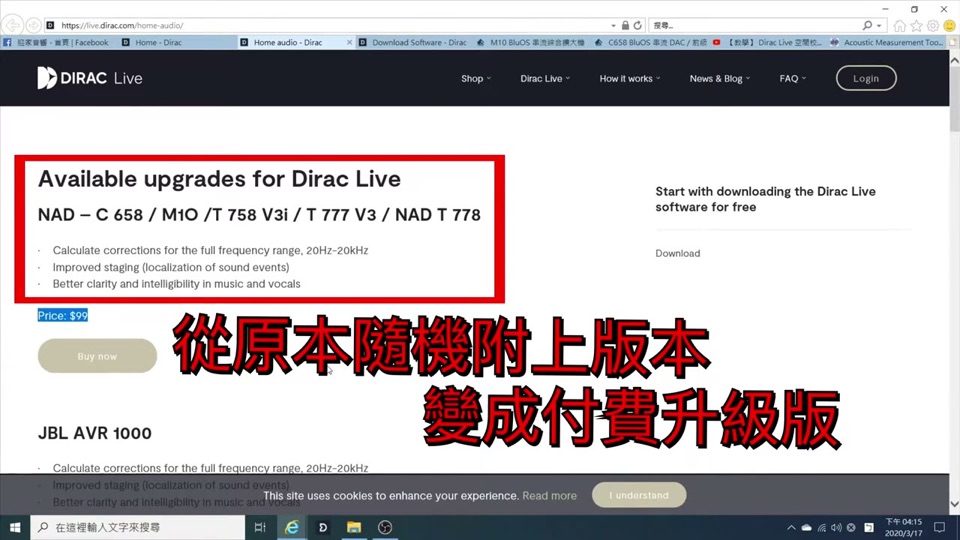The height and width of the screenshot is (540, 960).
Task: Open the Dirac app taskbar icon
Action: click(x=323, y=527)
